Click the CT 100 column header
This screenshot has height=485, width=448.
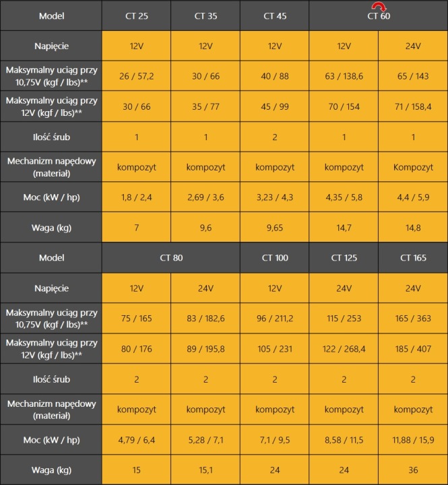point(275,257)
